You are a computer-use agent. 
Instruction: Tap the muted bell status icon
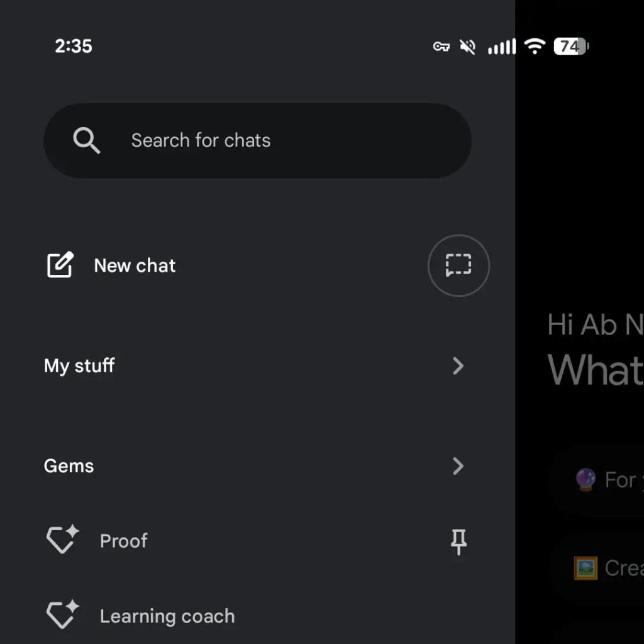click(467, 47)
